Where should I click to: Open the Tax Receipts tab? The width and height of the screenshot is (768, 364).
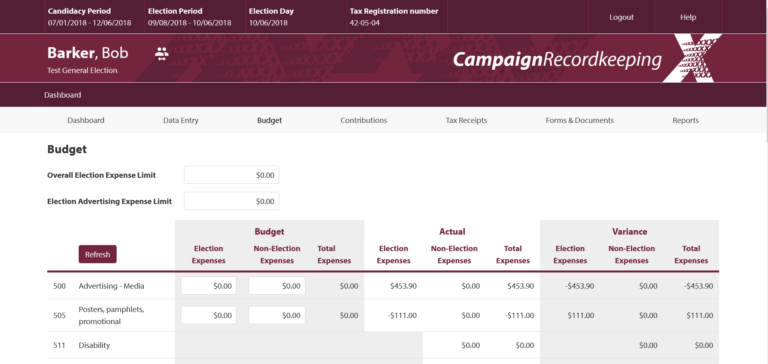(x=466, y=120)
